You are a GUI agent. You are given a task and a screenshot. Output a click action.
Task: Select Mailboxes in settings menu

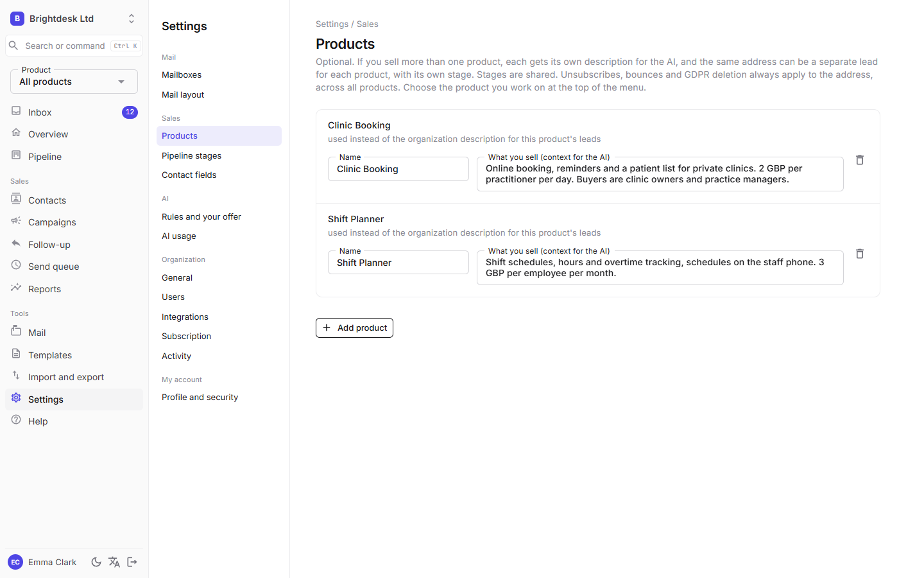(219, 75)
